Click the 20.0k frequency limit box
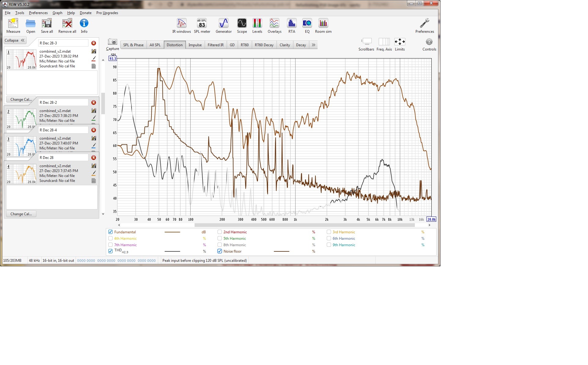Image resolution: width=588 pixels, height=365 pixels. pos(431,220)
